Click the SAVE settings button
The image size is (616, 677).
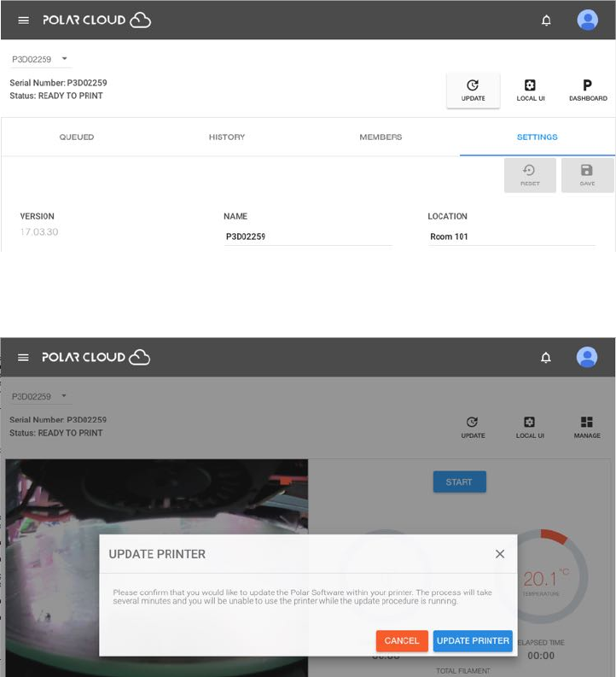(x=587, y=175)
